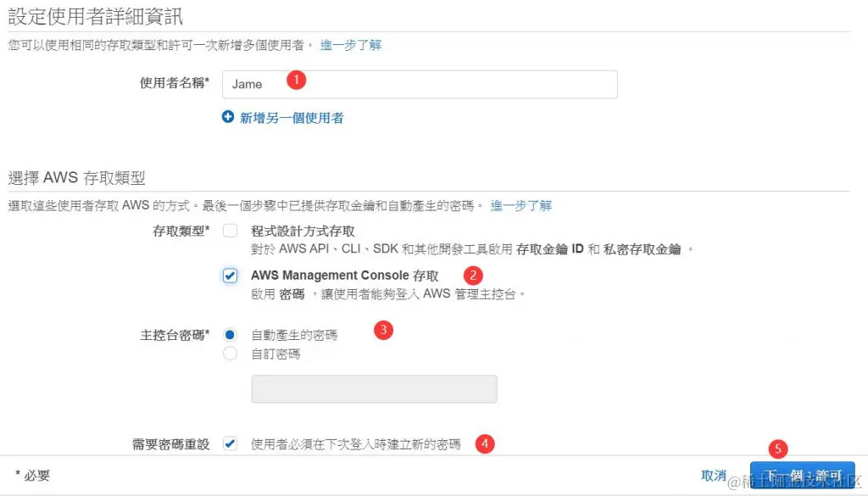Select the 自動產生的密碼 radio button
The height and width of the screenshot is (496, 868).
[x=230, y=334]
